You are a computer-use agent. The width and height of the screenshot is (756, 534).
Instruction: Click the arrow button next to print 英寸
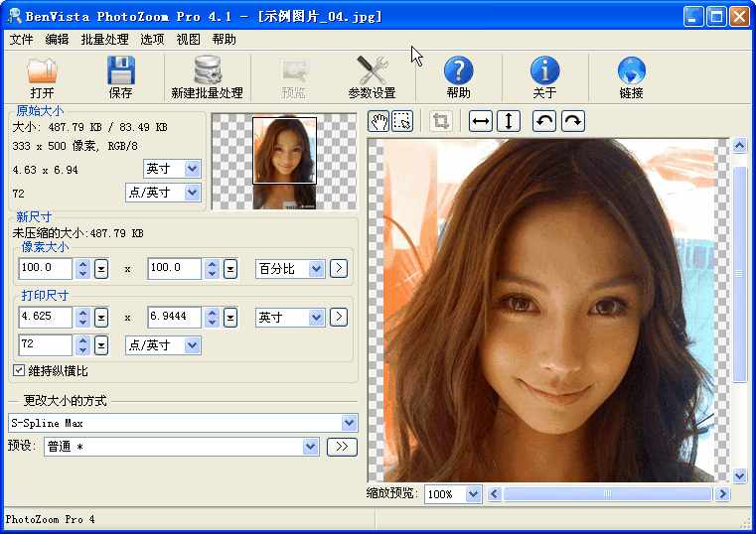tap(339, 317)
